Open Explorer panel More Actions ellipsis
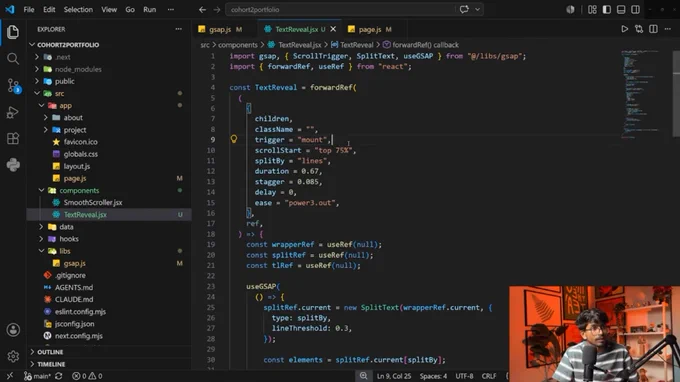The height and width of the screenshot is (382, 680). (x=178, y=29)
